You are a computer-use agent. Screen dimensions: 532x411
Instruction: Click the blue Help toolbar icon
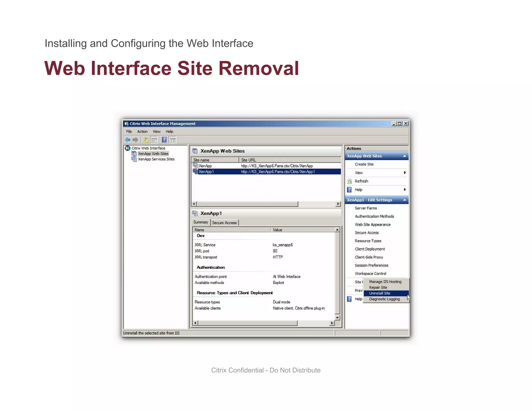[164, 140]
